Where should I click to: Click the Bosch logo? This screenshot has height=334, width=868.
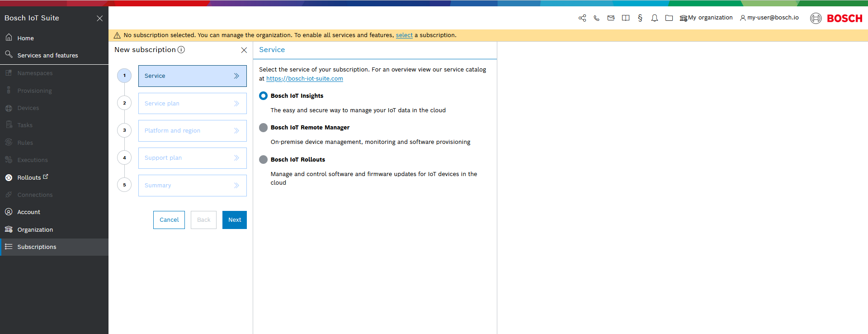[x=836, y=18]
